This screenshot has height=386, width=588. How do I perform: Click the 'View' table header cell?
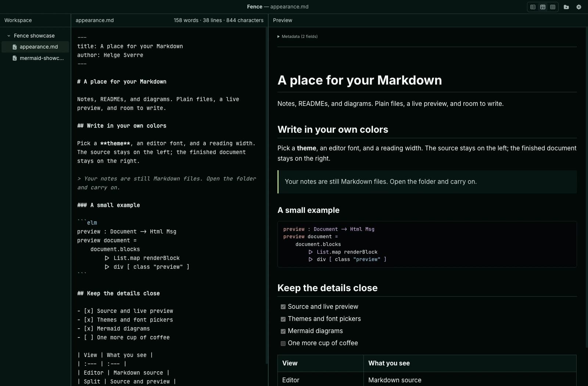pos(320,363)
